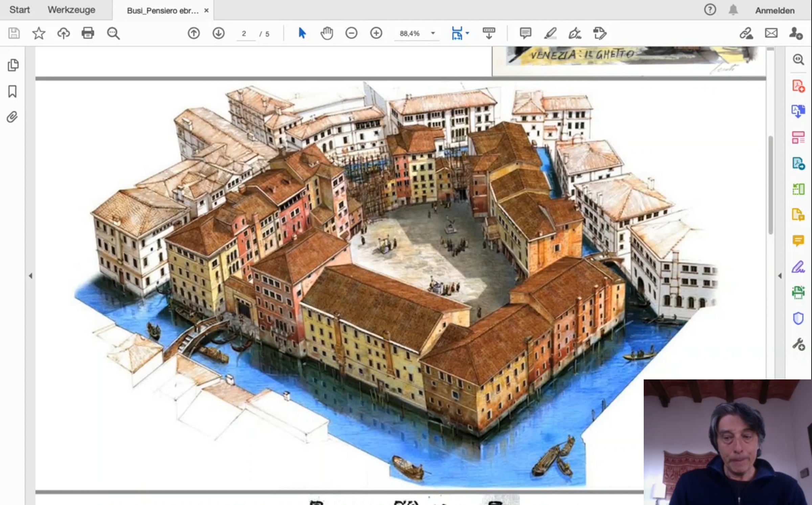Open notifications bell
812x505 pixels.
pyautogui.click(x=733, y=10)
